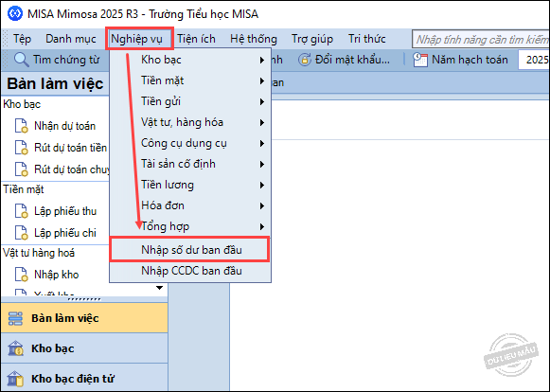
Task: Expand the Kho bạc submenu
Action: tap(190, 60)
